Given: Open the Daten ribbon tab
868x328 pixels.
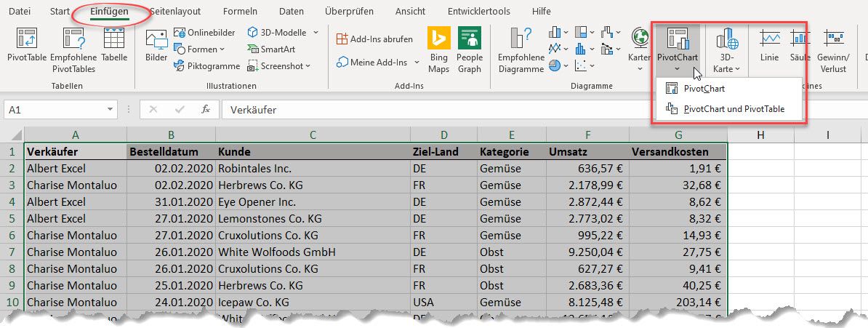Looking at the screenshot, I should [x=292, y=12].
